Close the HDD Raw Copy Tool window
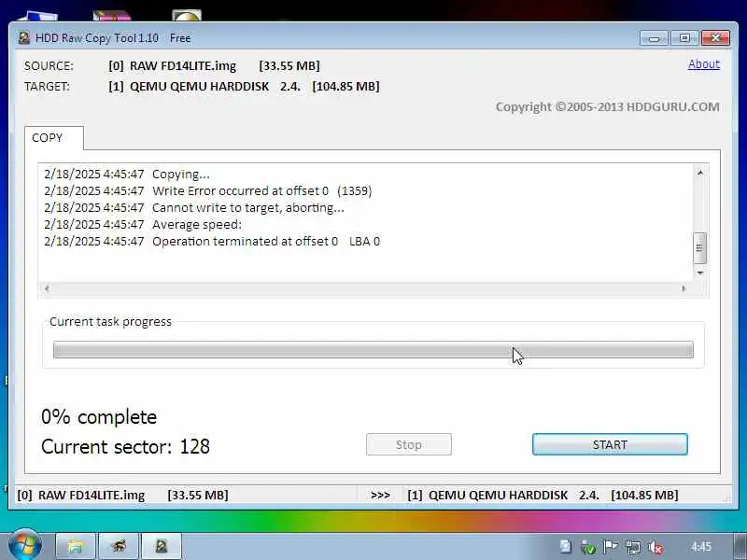 715,38
